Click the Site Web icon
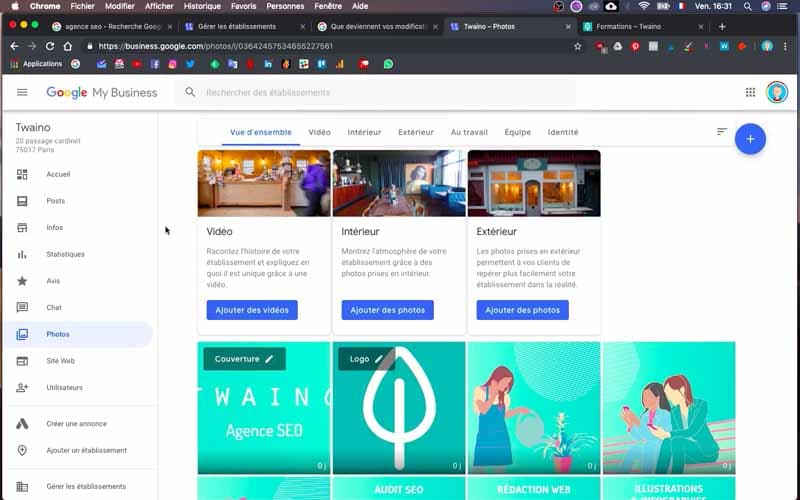The image size is (800, 500). point(22,361)
